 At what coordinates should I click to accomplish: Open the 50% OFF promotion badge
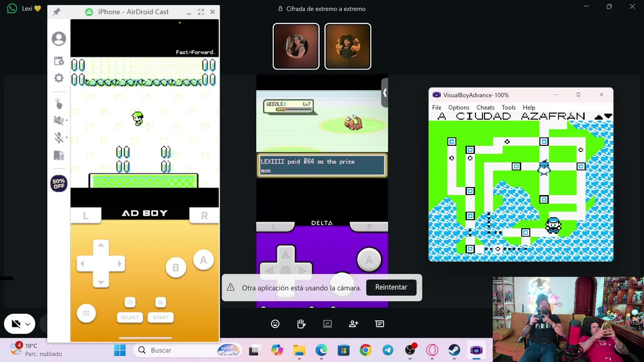(x=59, y=184)
